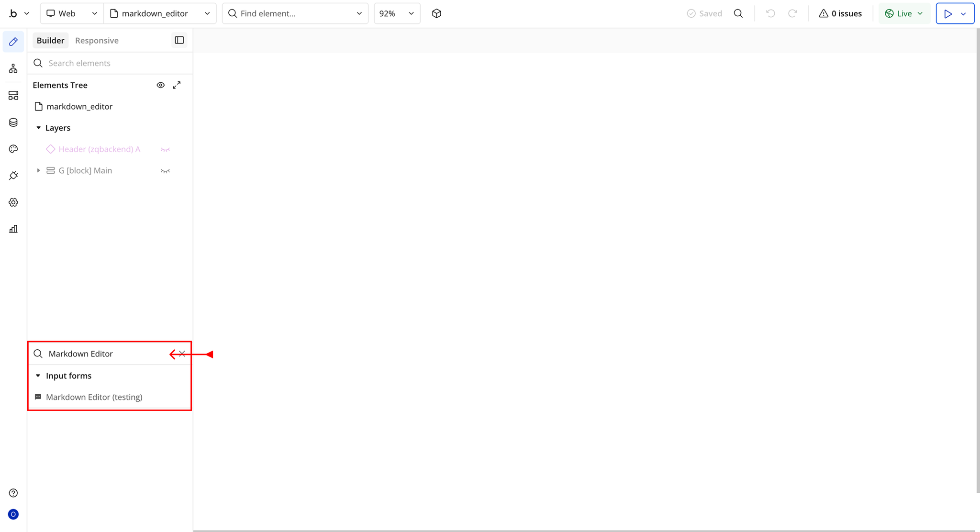The image size is (980, 532).
Task: Open the 92% zoom dropdown
Action: [x=397, y=13]
